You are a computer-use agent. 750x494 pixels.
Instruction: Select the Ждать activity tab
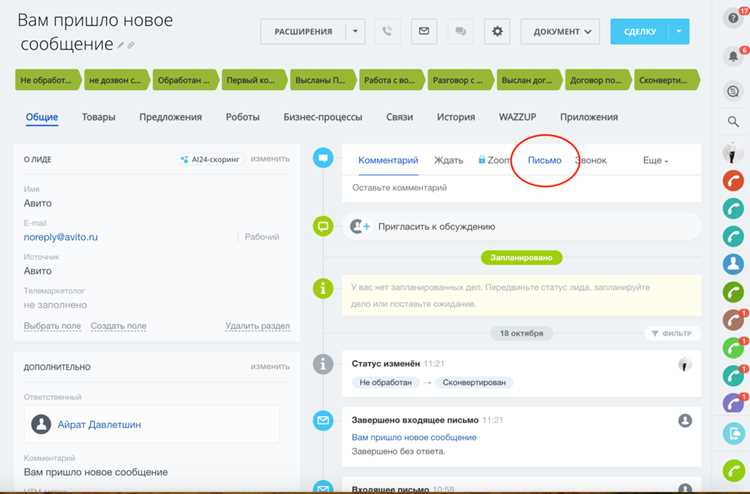[x=449, y=161]
